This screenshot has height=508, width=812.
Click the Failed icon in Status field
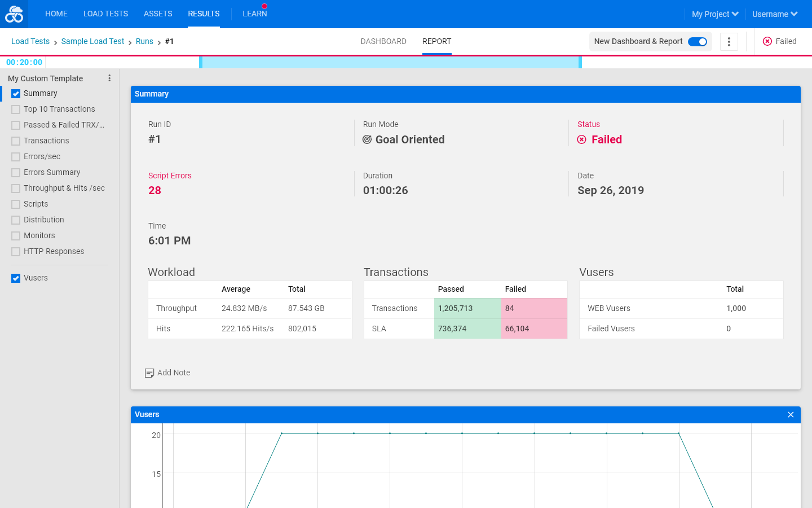tap(582, 139)
